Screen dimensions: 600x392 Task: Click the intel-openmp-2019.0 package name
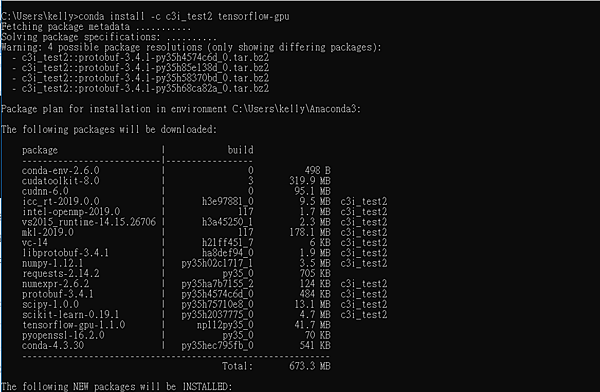71,212
